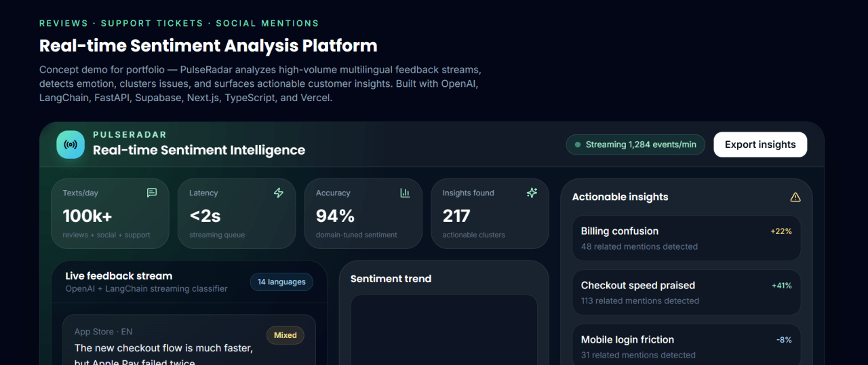Click the 113 related mentions detected text
Image resolution: width=868 pixels, height=365 pixels.
[640, 301]
